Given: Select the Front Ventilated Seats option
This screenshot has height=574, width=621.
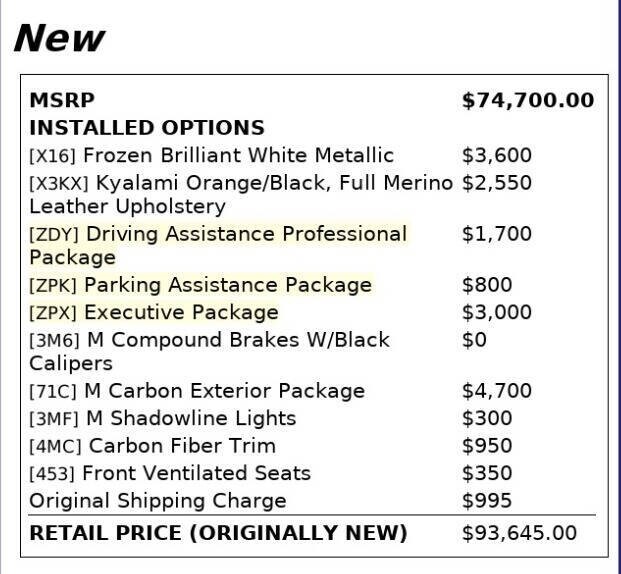Looking at the screenshot, I should (170, 473).
